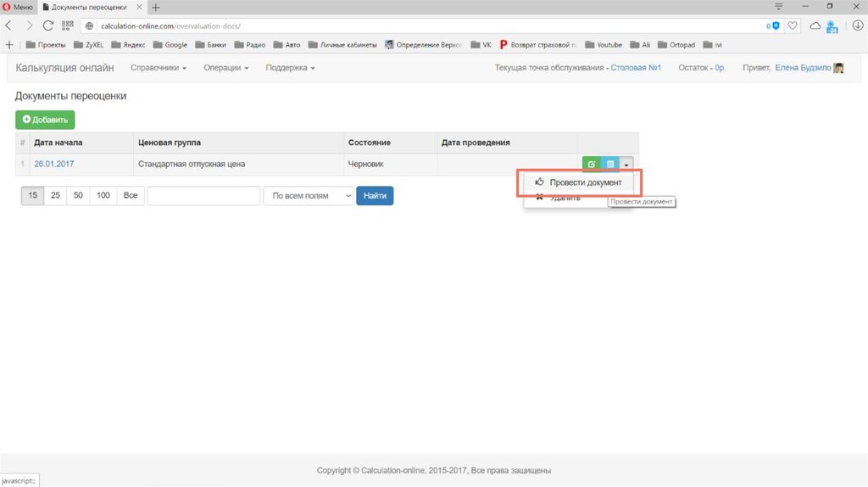Viewport: 868px width, 487px height.
Task: Open the 26.01.2017 document link
Action: (x=54, y=164)
